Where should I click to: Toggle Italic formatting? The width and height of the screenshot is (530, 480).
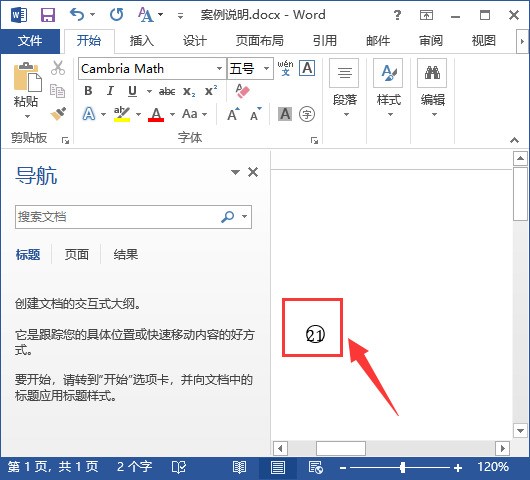[x=110, y=91]
